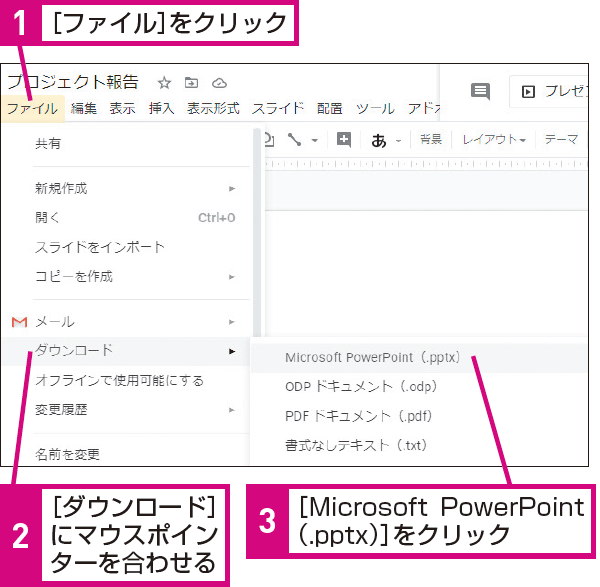Viewport: 600px width, 587px height.
Task: Click the horizontal ruler above the slide
Action: click(426, 164)
